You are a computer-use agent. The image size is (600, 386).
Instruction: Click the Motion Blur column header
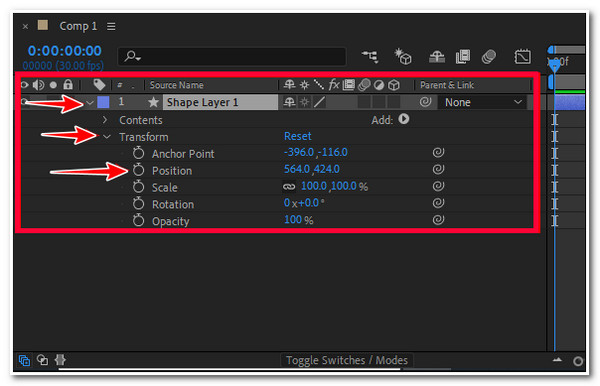[x=364, y=85]
